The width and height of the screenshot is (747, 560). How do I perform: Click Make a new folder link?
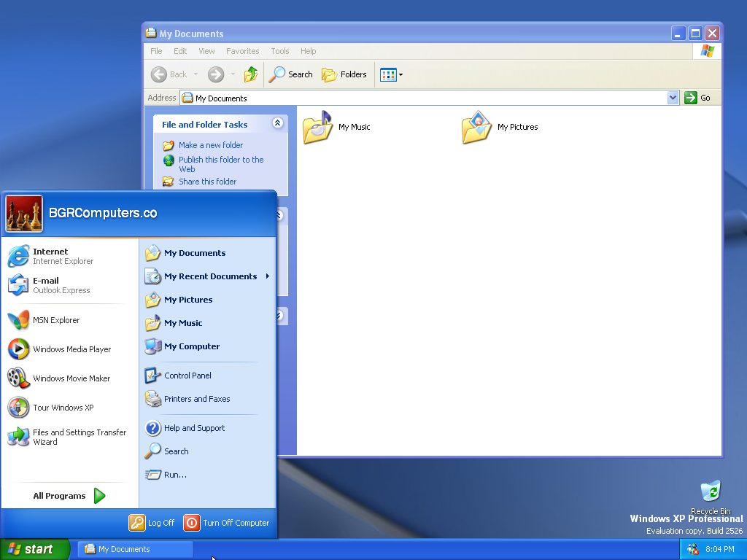pos(210,145)
